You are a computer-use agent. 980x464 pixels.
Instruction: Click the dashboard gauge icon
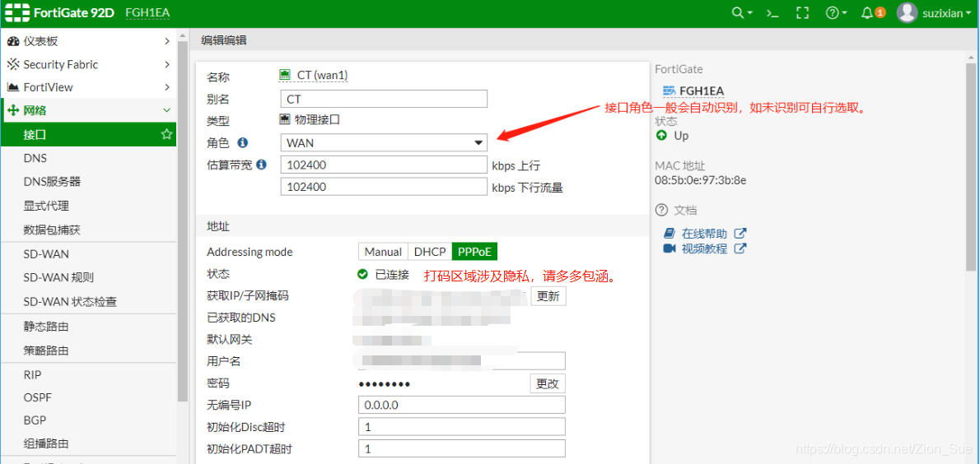point(12,41)
